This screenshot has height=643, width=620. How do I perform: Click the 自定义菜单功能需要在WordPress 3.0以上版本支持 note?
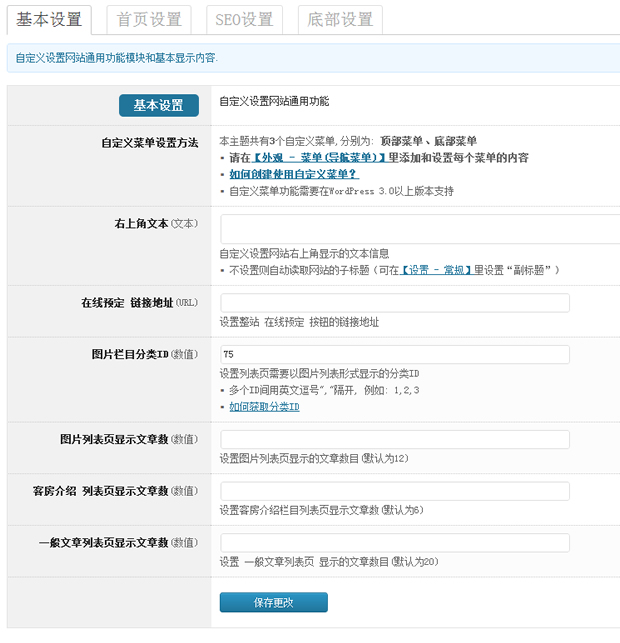(341, 191)
